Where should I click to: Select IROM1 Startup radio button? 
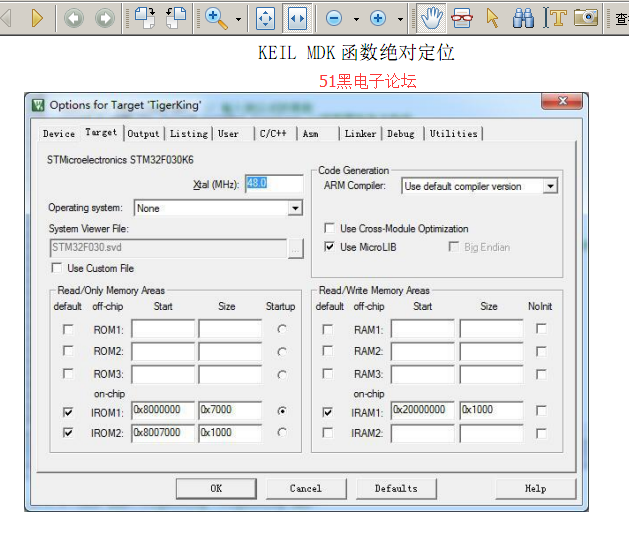coord(282,411)
